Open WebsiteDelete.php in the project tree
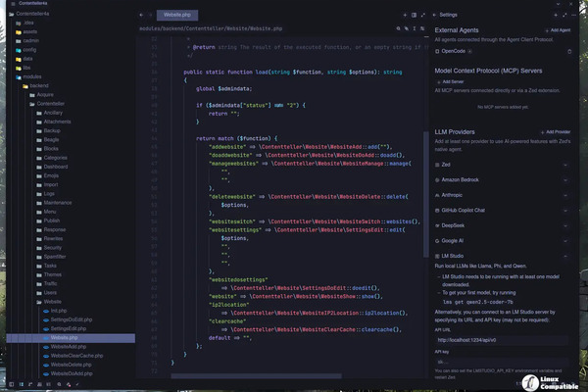Screen dimensions: 588x392 click(x=71, y=365)
